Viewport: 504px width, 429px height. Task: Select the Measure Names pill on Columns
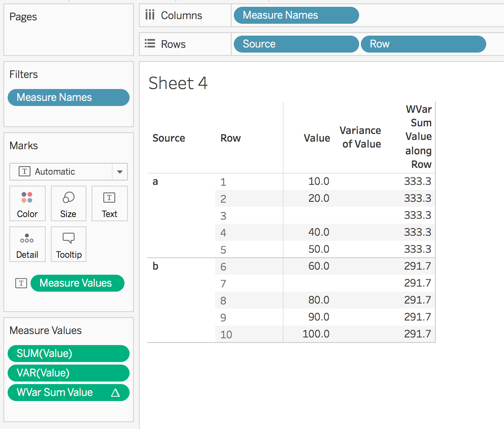click(296, 15)
